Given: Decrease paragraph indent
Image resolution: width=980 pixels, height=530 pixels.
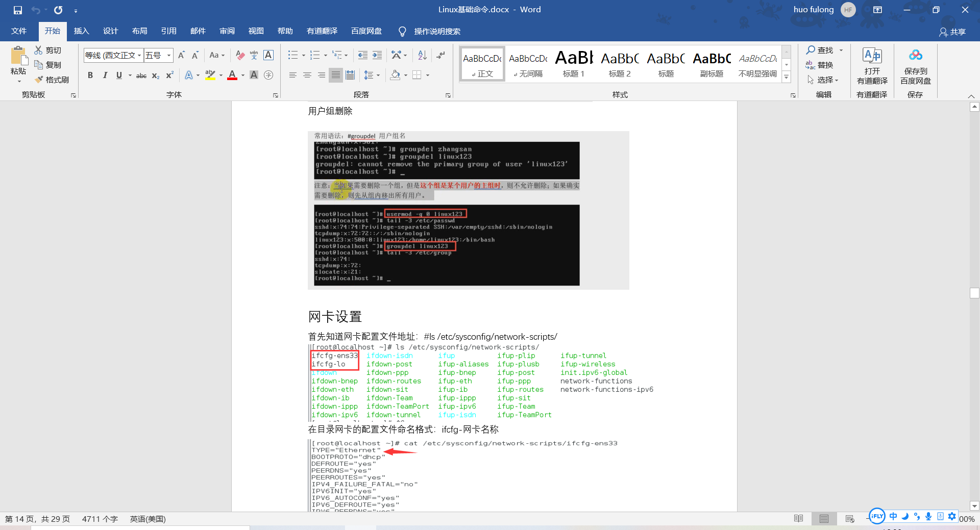Looking at the screenshot, I should (363, 55).
